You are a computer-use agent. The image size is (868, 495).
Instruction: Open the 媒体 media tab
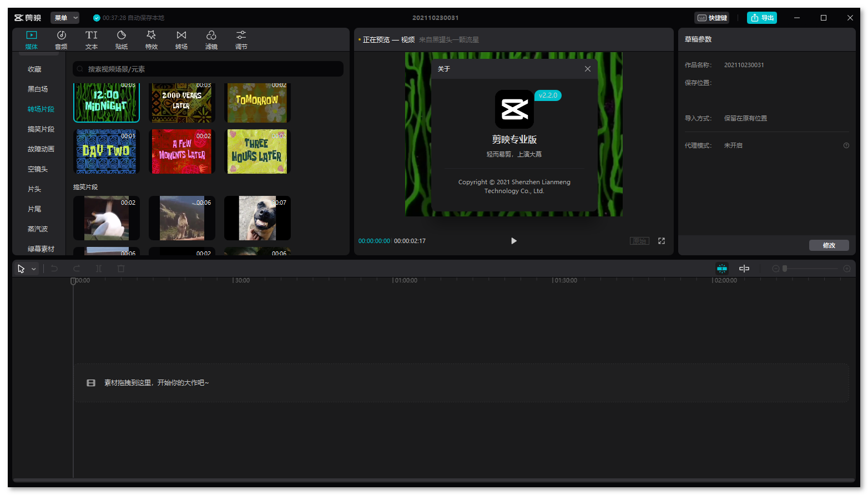coord(32,40)
